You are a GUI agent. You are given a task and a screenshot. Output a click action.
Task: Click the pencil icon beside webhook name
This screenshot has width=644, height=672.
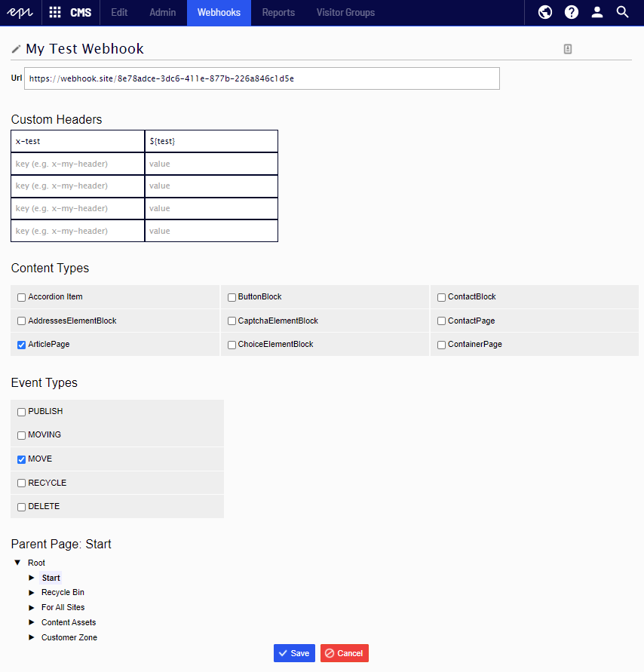[17, 49]
